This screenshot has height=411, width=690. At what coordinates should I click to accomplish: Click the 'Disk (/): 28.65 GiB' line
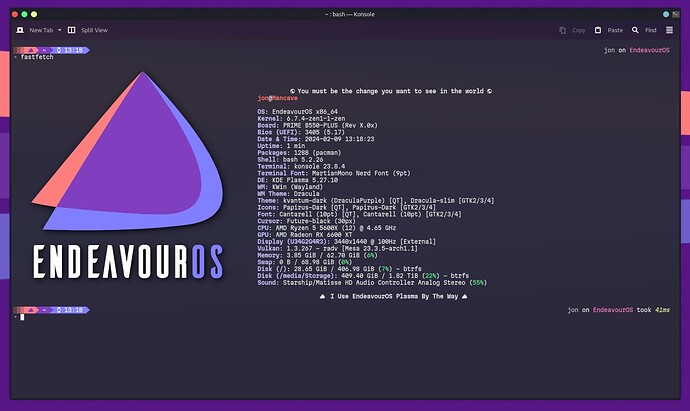tap(339, 269)
